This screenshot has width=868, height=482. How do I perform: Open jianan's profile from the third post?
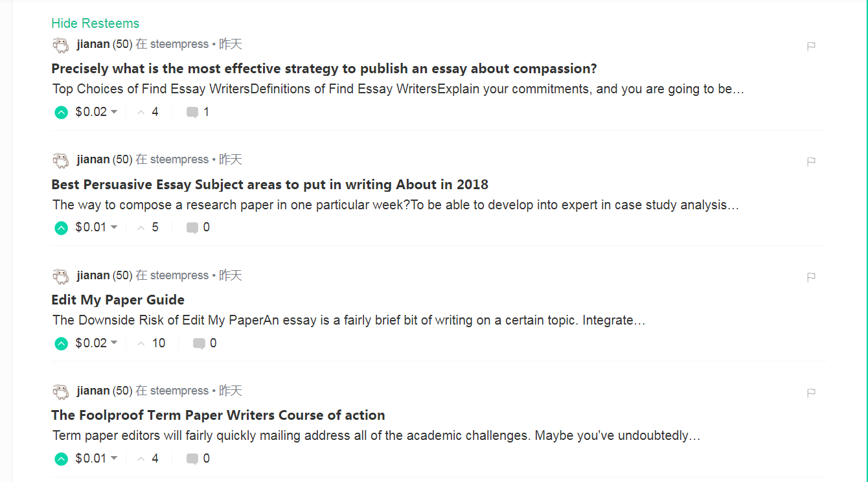point(94,275)
